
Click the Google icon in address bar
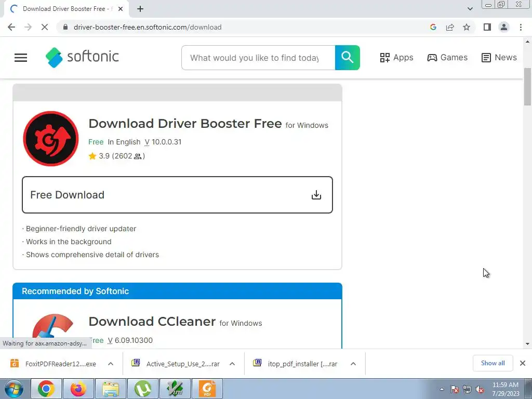coord(433,27)
